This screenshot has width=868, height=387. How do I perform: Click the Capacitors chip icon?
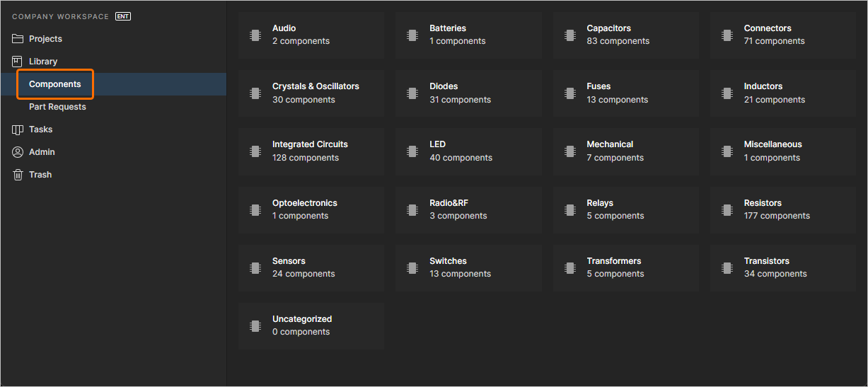570,35
